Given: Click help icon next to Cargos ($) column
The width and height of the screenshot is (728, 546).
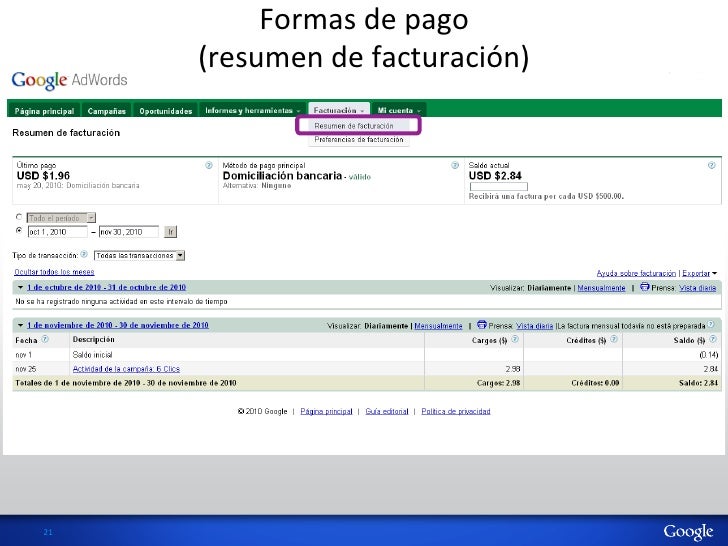Looking at the screenshot, I should (x=515, y=339).
